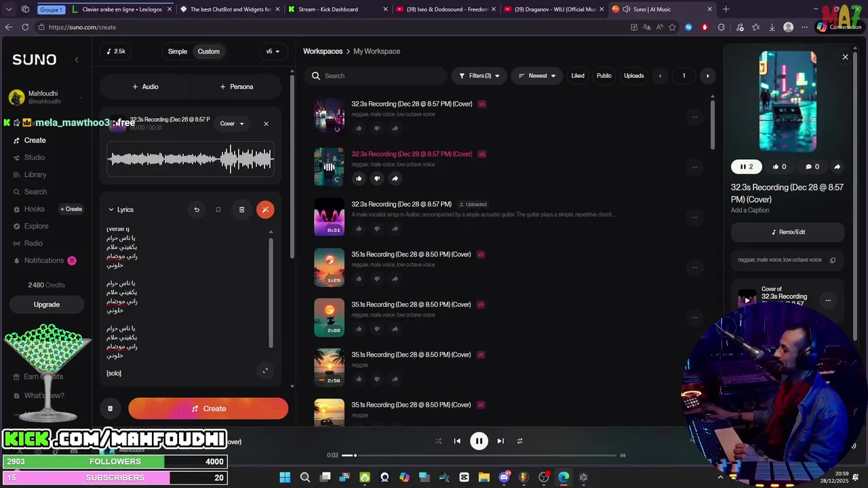Open Notifications in the sidebar
868x488 pixels.
pos(44,260)
